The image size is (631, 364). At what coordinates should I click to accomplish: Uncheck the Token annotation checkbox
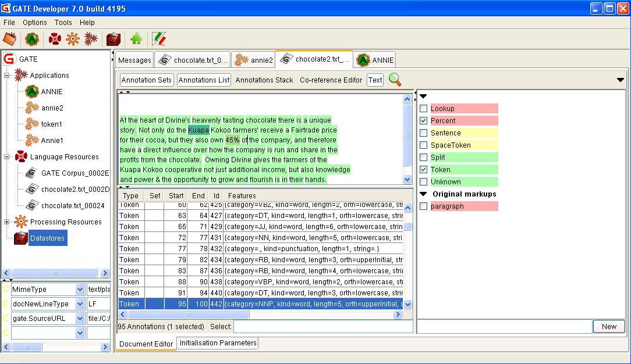coord(423,170)
